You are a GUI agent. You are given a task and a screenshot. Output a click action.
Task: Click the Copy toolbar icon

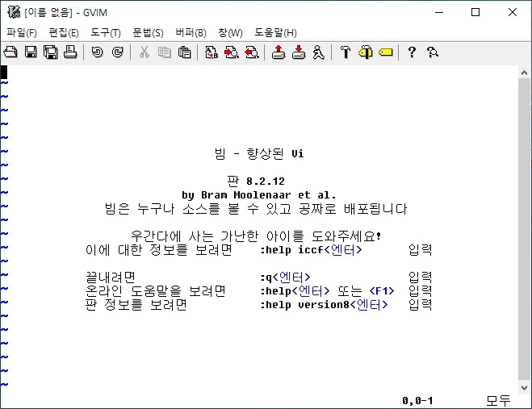coord(164,52)
